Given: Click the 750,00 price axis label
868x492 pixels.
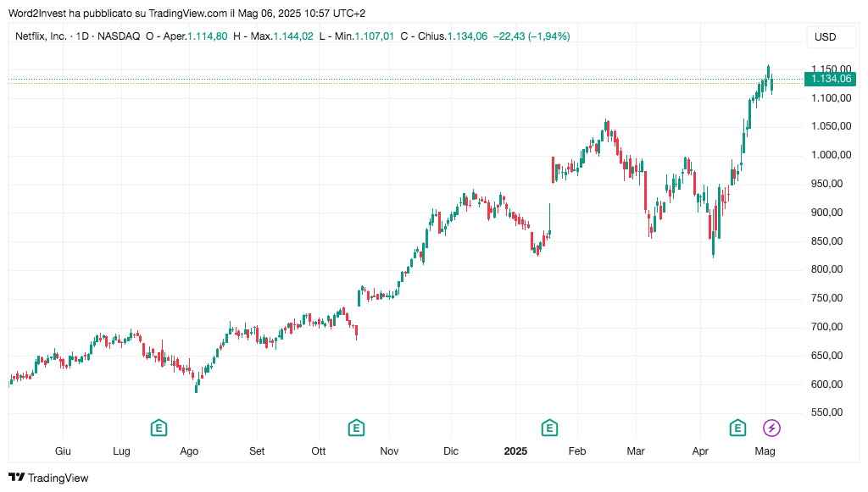Looking at the screenshot, I should 826,298.
